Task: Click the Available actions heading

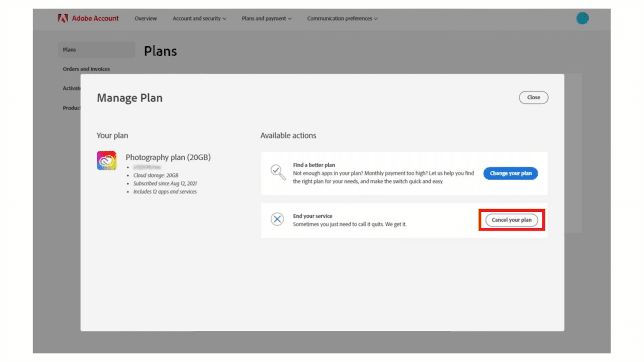Action: point(288,135)
